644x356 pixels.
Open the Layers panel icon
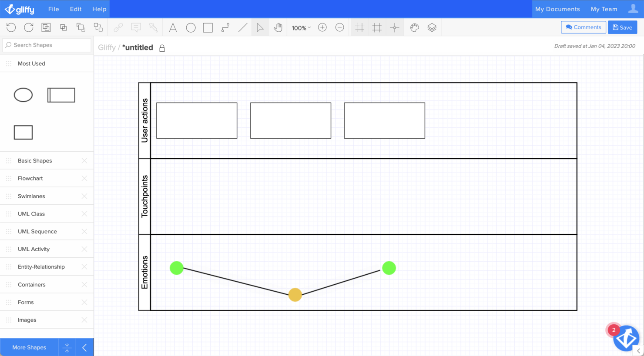(432, 27)
